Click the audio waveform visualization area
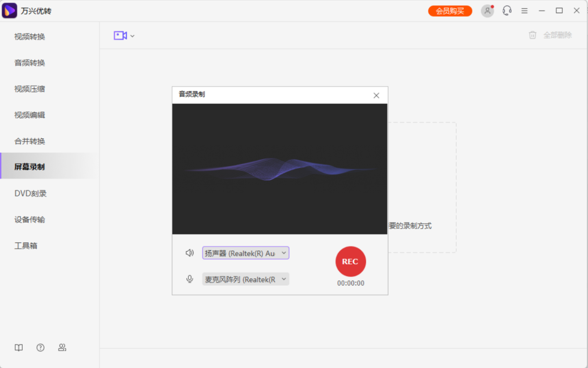Image resolution: width=588 pixels, height=368 pixels. [279, 169]
